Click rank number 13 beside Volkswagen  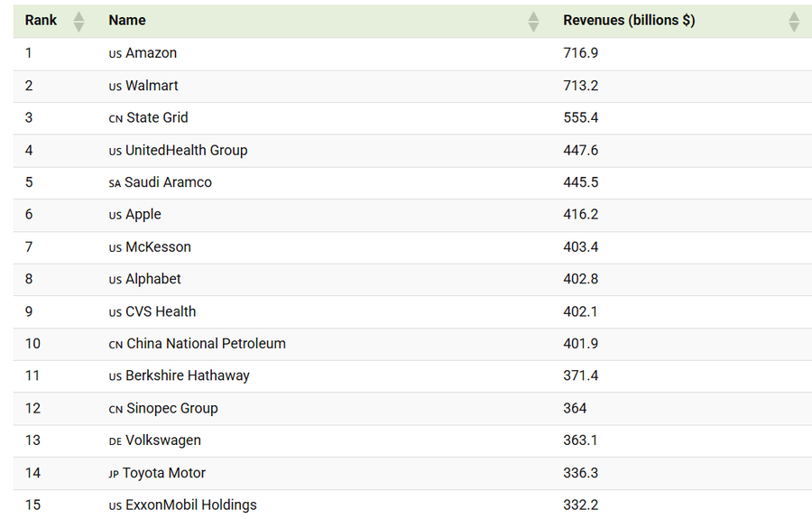click(x=32, y=440)
